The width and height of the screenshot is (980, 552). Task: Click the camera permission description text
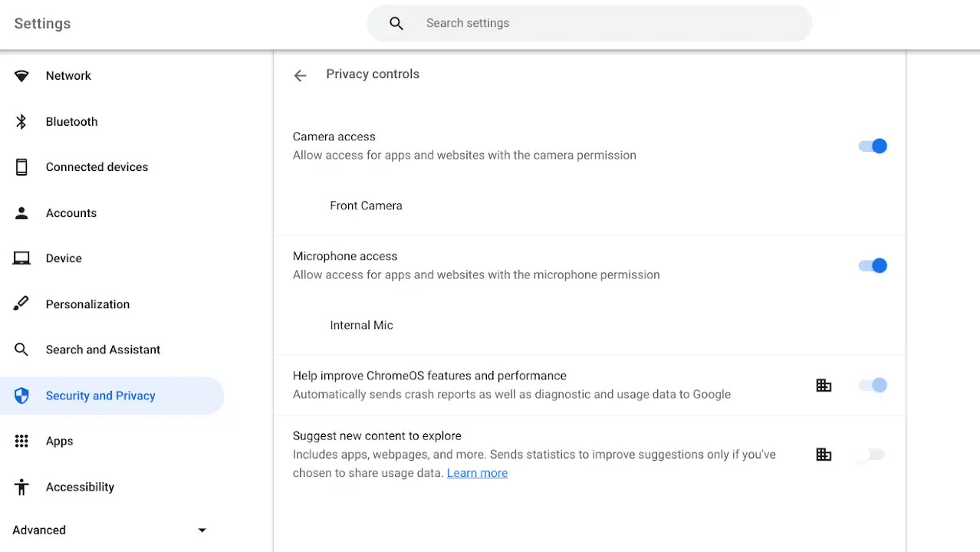pos(465,155)
